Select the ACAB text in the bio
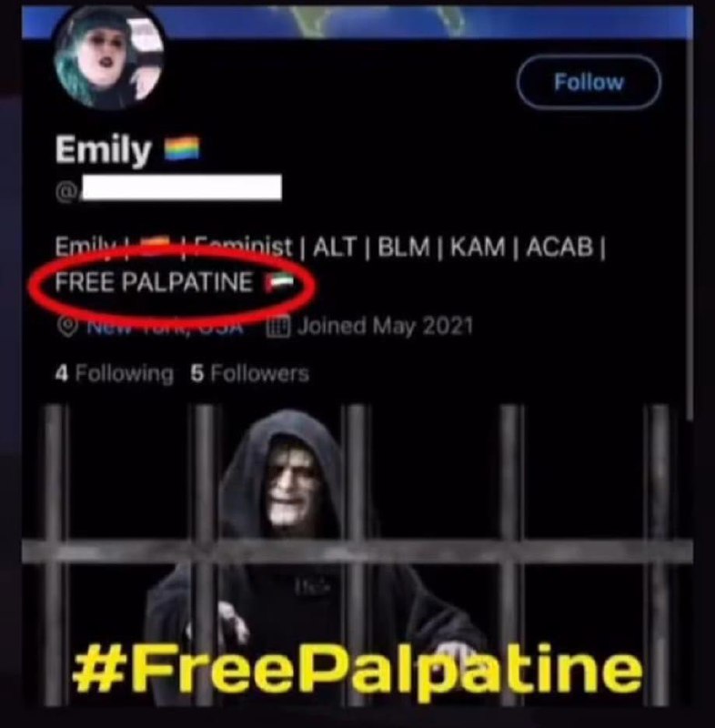The image size is (715, 728). [560, 247]
